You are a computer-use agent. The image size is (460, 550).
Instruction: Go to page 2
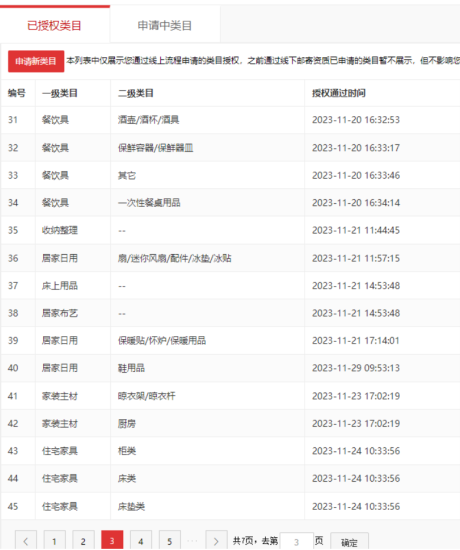coord(83,540)
